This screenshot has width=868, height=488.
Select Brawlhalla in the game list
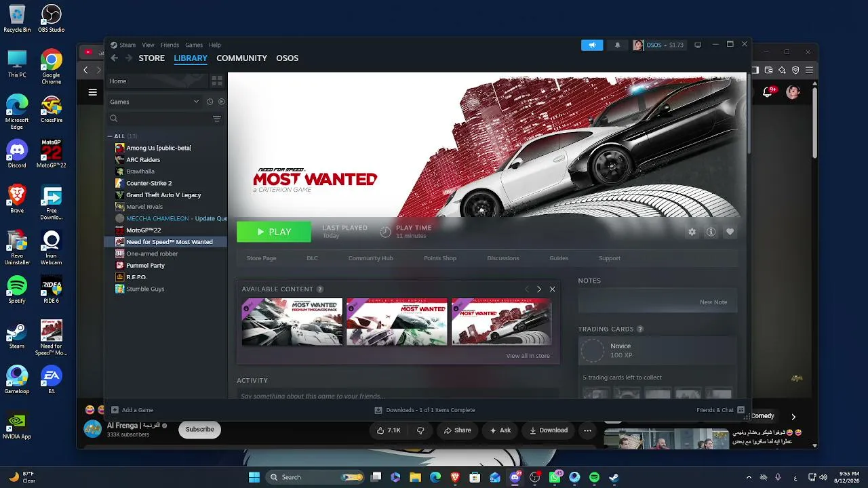(166, 171)
